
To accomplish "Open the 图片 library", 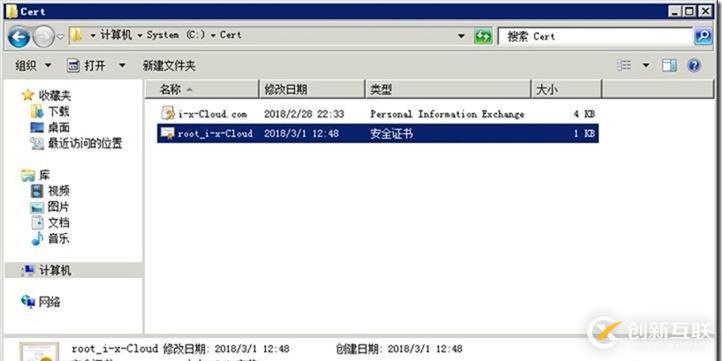I will pos(58,207).
